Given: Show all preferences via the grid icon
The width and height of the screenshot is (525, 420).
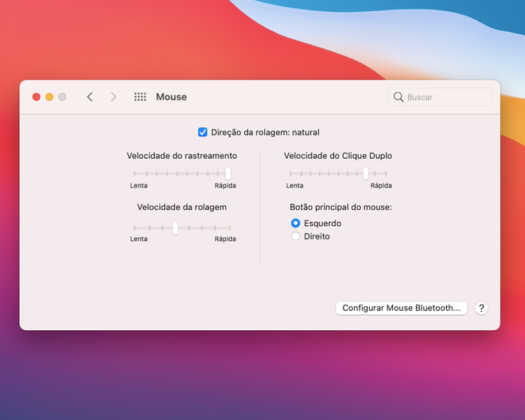Looking at the screenshot, I should click(140, 97).
